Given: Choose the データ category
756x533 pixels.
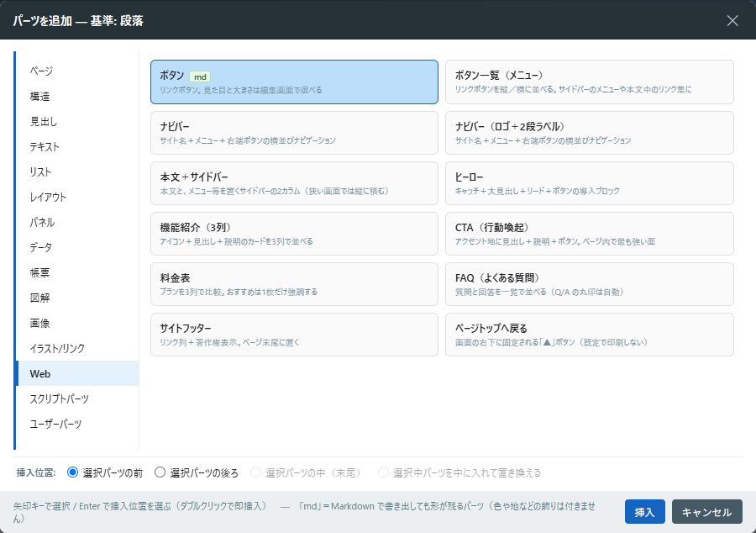Looking at the screenshot, I should [78, 247].
